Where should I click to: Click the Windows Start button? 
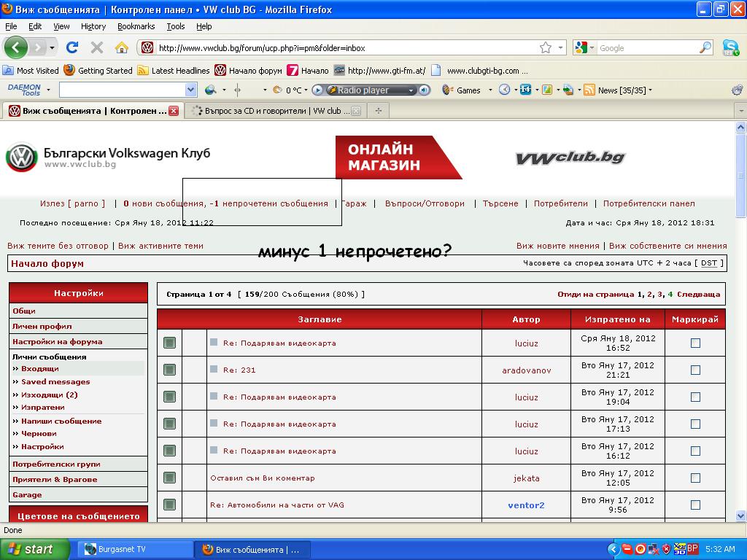pos(34,549)
